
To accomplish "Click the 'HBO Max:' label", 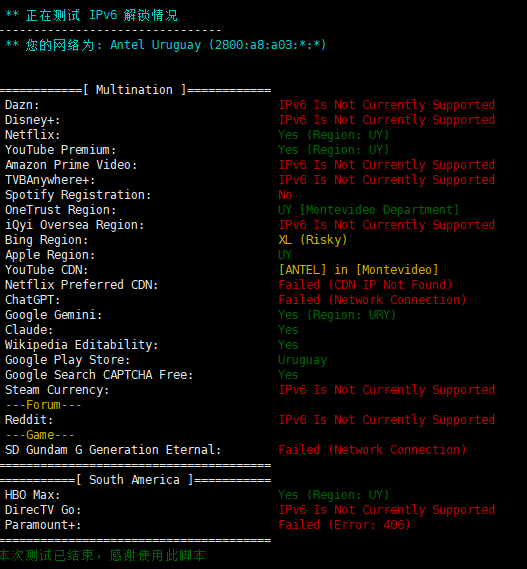I will pyautogui.click(x=33, y=495).
